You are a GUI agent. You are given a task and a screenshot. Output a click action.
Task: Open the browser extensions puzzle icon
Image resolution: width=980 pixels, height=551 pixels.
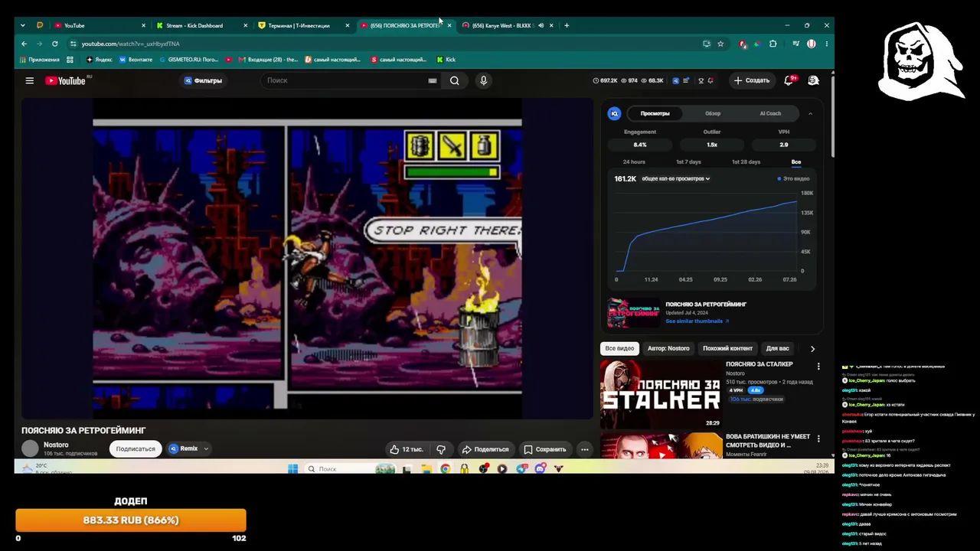click(x=773, y=44)
